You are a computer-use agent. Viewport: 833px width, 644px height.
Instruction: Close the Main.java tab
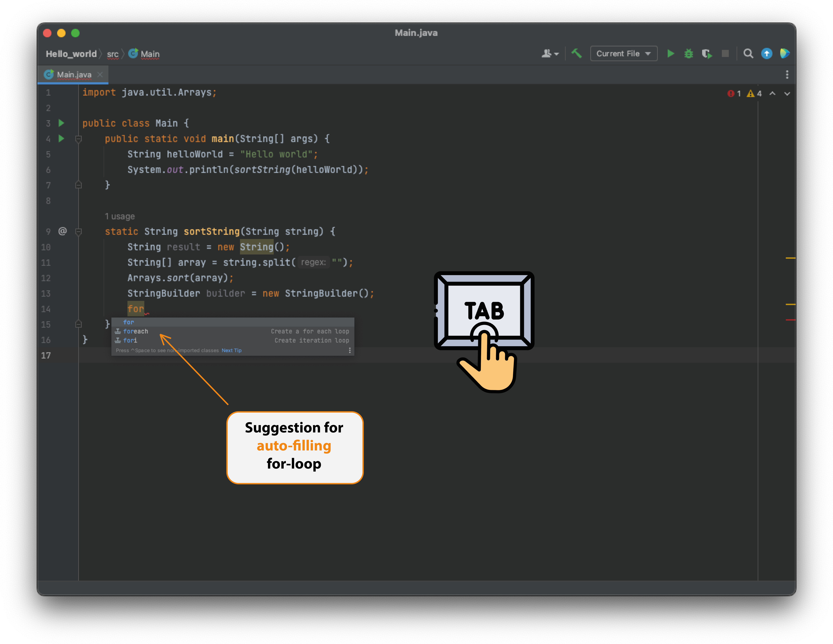pyautogui.click(x=100, y=75)
